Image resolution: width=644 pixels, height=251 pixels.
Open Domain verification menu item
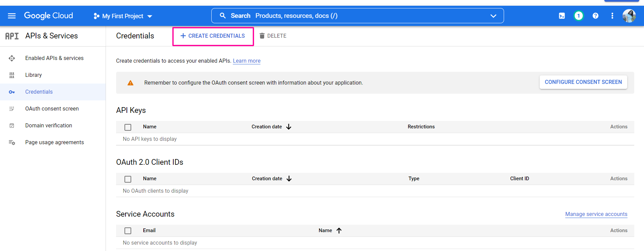[48, 125]
